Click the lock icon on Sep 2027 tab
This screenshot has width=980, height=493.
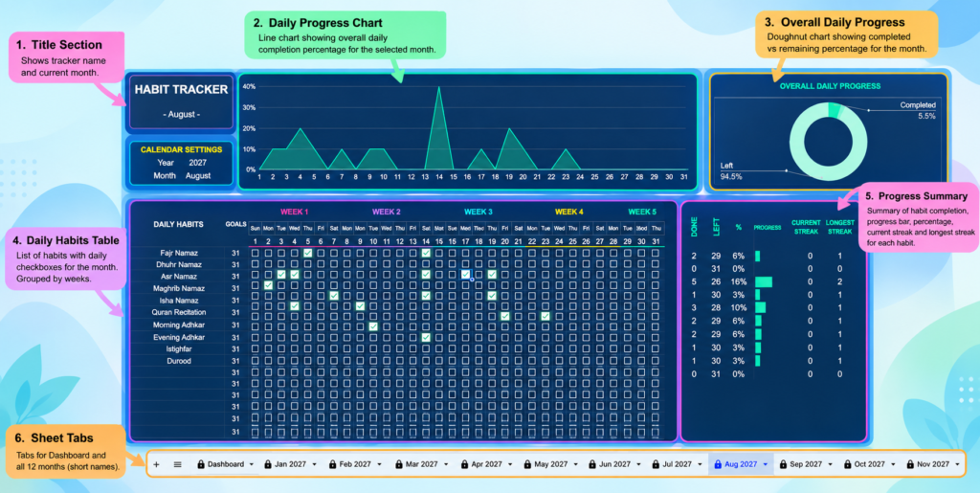[783, 464]
